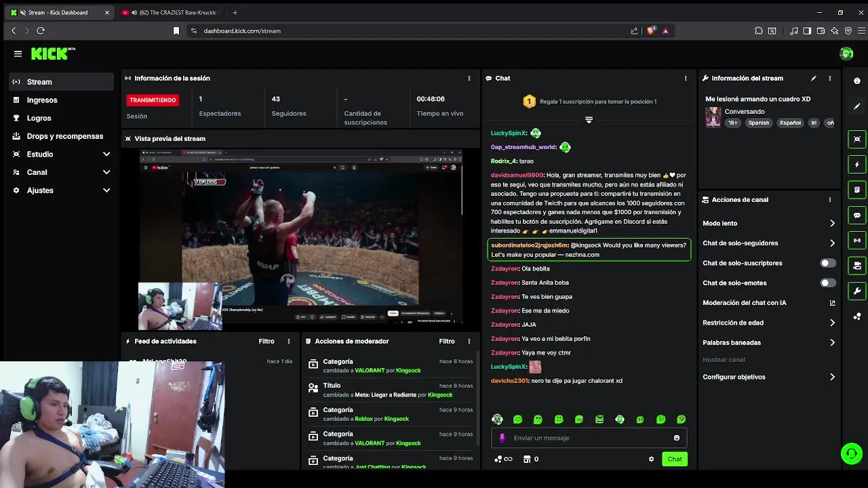Open Chat de solo-seguidores options

pos(769,243)
